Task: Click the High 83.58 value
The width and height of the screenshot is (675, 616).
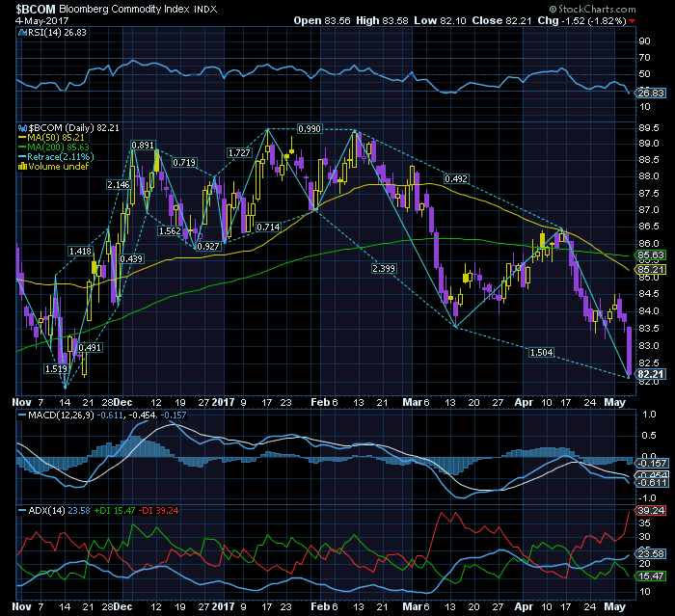Action: (382, 20)
